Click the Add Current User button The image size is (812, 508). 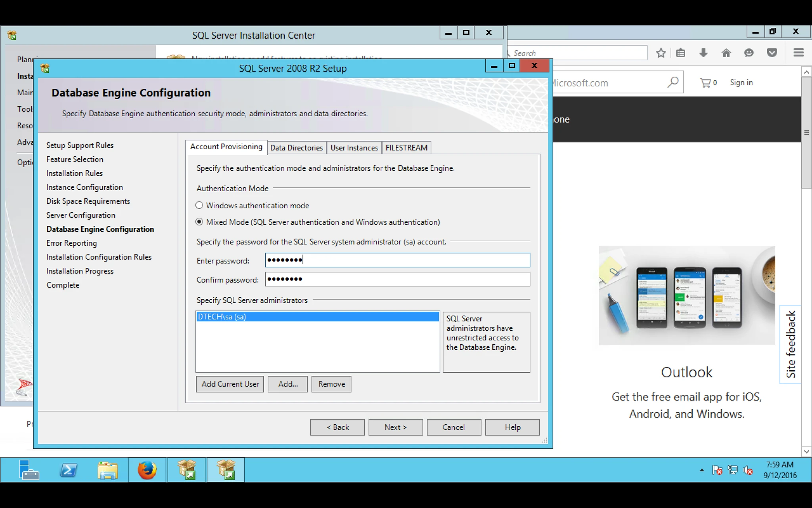click(230, 384)
